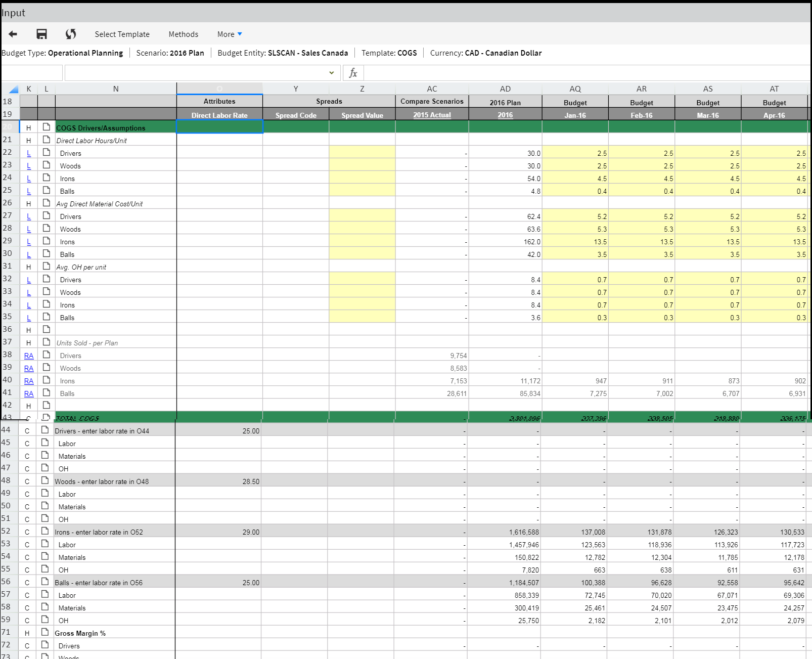This screenshot has height=659, width=812.
Task: Click the Spread Code header cell
Action: pyautogui.click(x=296, y=115)
